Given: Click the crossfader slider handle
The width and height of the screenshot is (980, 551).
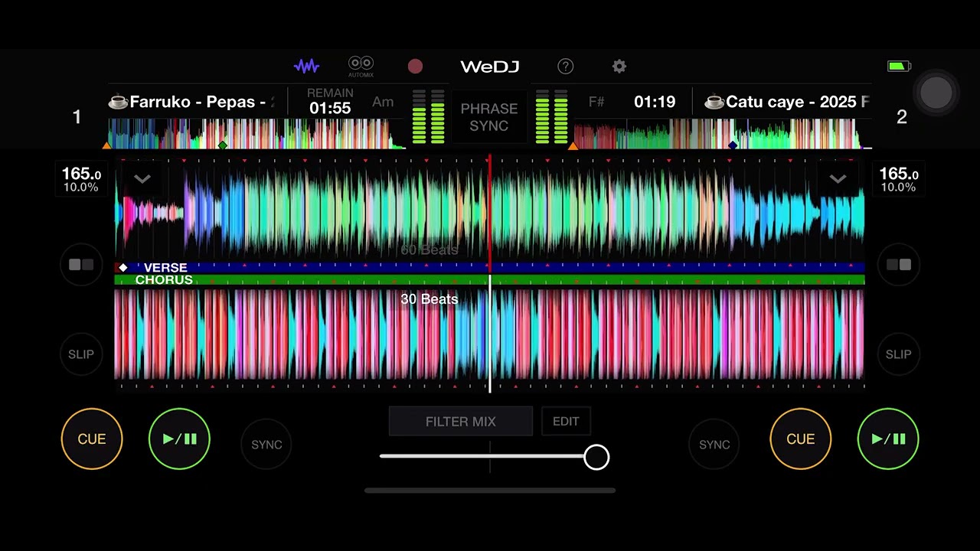Looking at the screenshot, I should [x=596, y=457].
